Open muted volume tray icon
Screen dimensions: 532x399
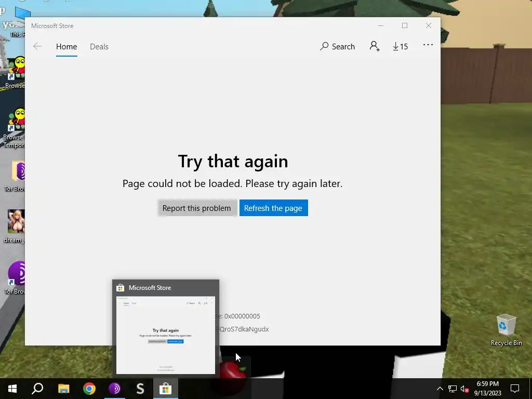(464, 389)
